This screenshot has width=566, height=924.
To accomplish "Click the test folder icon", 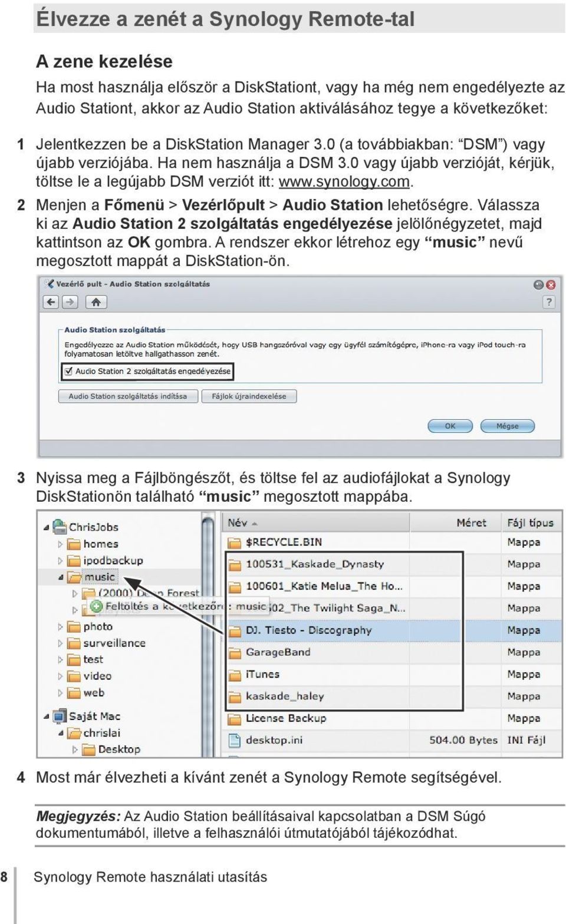I will pos(74,659).
